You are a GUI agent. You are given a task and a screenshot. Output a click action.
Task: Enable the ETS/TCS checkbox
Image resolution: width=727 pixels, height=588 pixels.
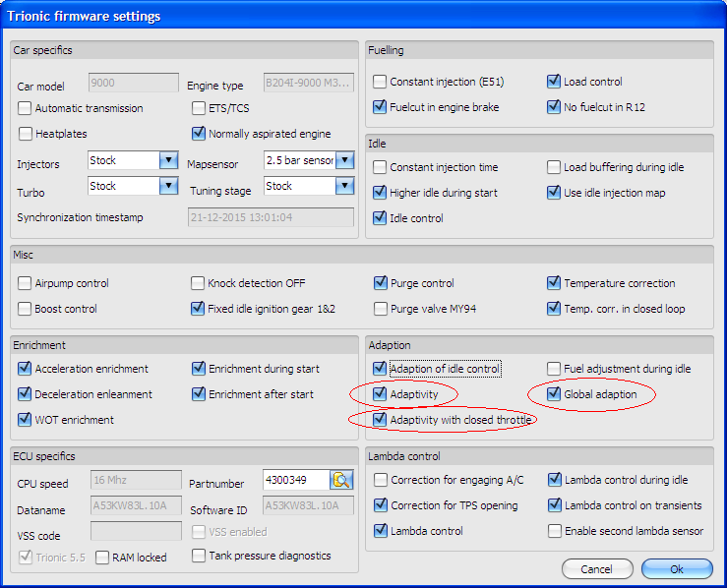click(199, 108)
